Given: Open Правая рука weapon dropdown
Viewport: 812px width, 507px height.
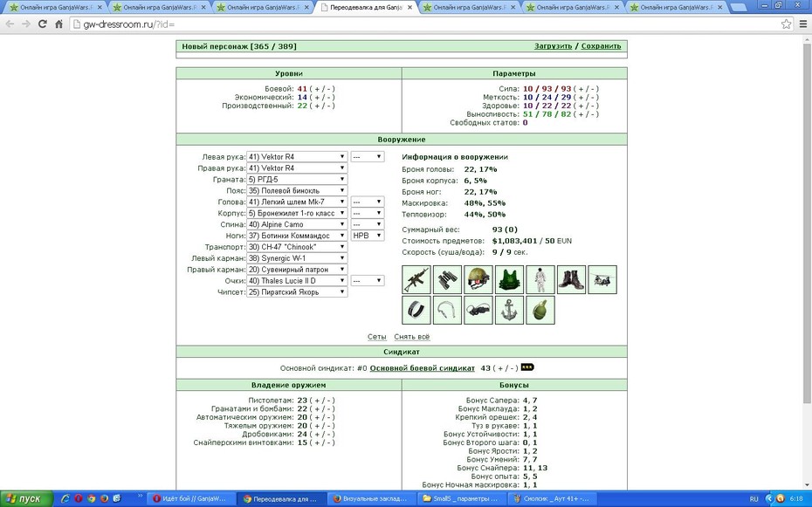Looking at the screenshot, I should pyautogui.click(x=297, y=168).
